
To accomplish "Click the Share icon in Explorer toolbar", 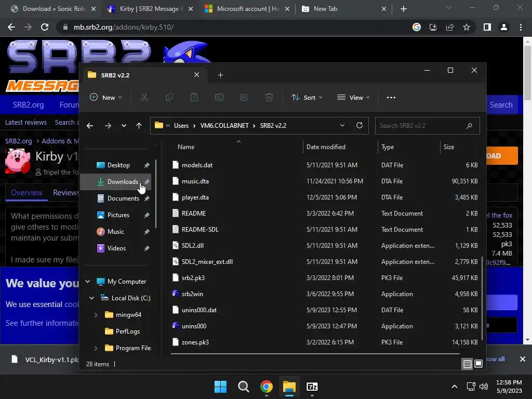I will pyautogui.click(x=244, y=97).
